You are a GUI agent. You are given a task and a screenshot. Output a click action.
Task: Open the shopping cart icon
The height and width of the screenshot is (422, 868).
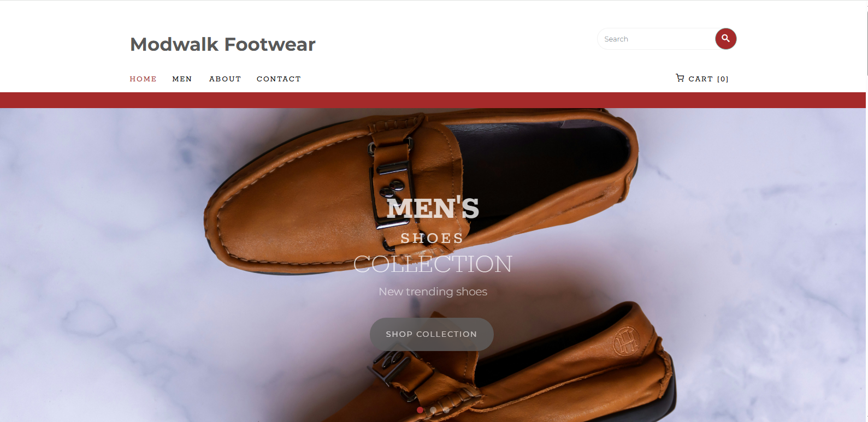point(680,78)
